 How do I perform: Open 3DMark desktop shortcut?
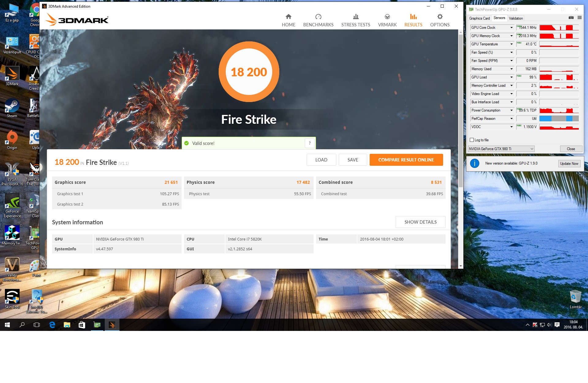click(12, 76)
